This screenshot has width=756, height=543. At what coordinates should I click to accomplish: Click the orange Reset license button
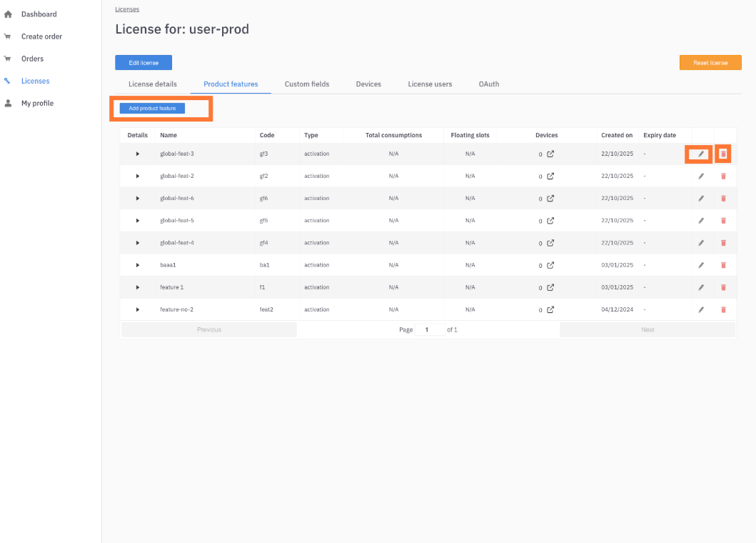(710, 63)
